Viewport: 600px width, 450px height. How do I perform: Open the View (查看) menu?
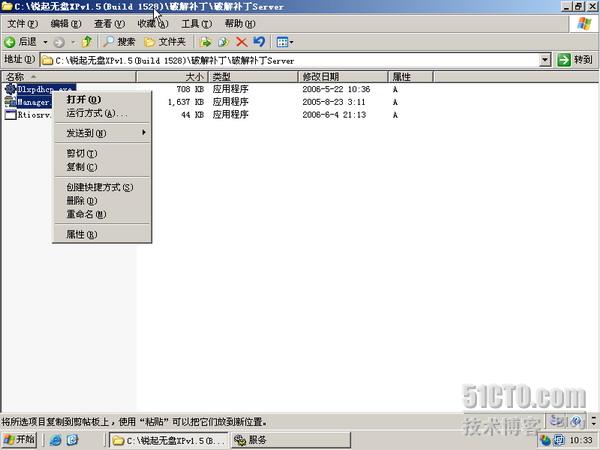[x=109, y=24]
